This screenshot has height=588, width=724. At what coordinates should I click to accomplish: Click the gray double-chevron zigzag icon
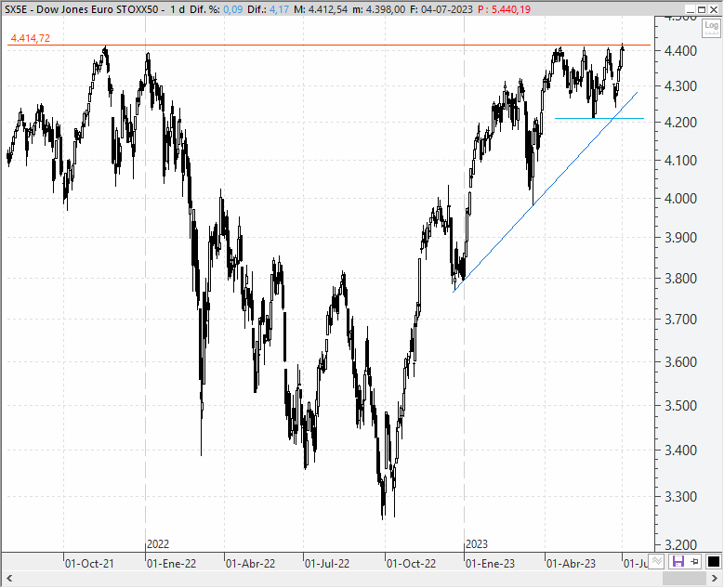[657, 562]
